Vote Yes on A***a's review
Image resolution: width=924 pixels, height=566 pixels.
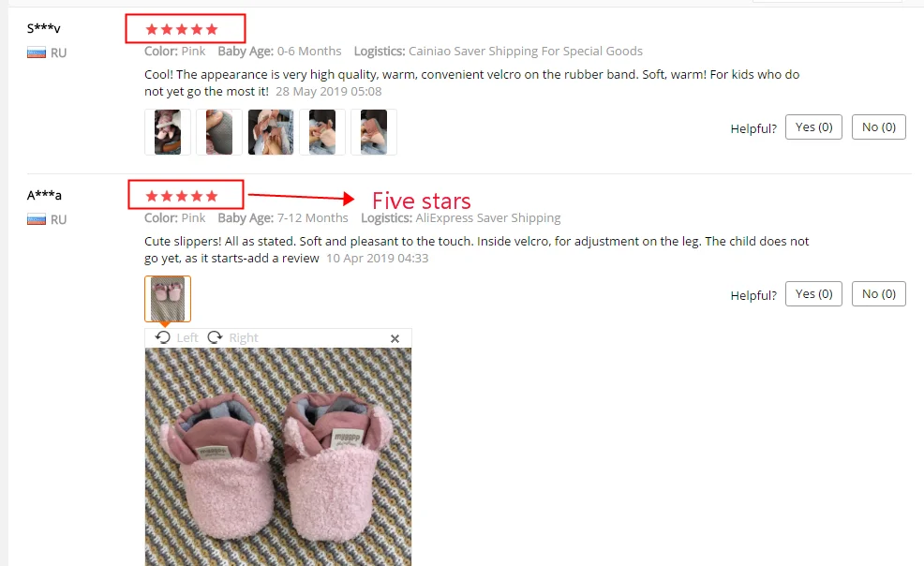(813, 294)
